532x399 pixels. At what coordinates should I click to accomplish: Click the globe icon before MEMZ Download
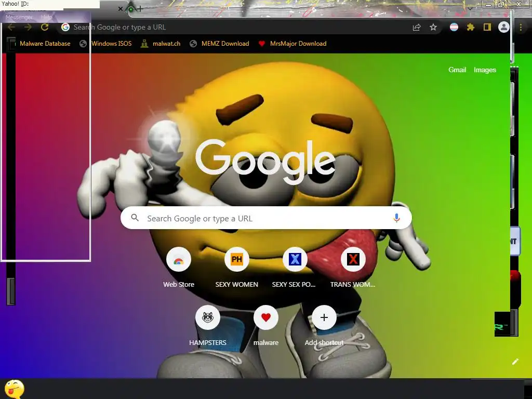click(193, 44)
